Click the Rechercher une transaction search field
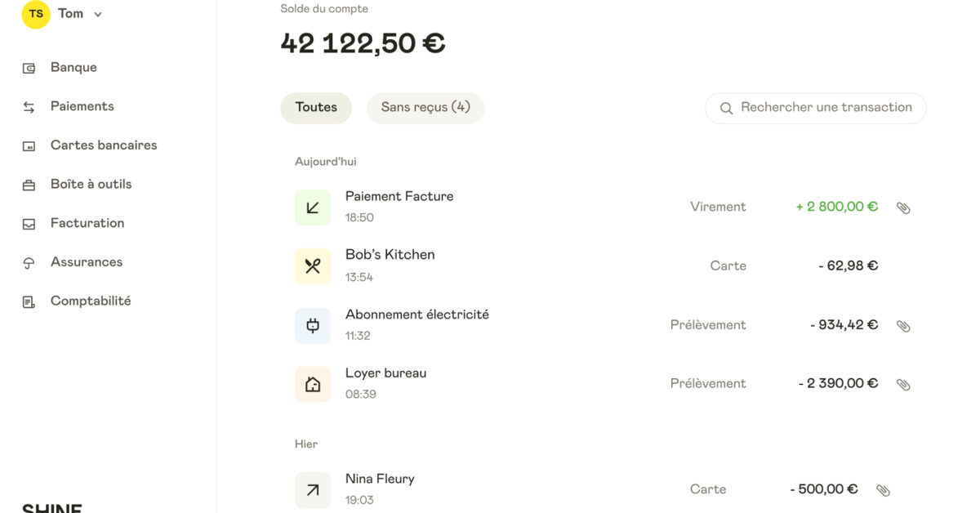Image resolution: width=980 pixels, height=513 pixels. point(815,107)
